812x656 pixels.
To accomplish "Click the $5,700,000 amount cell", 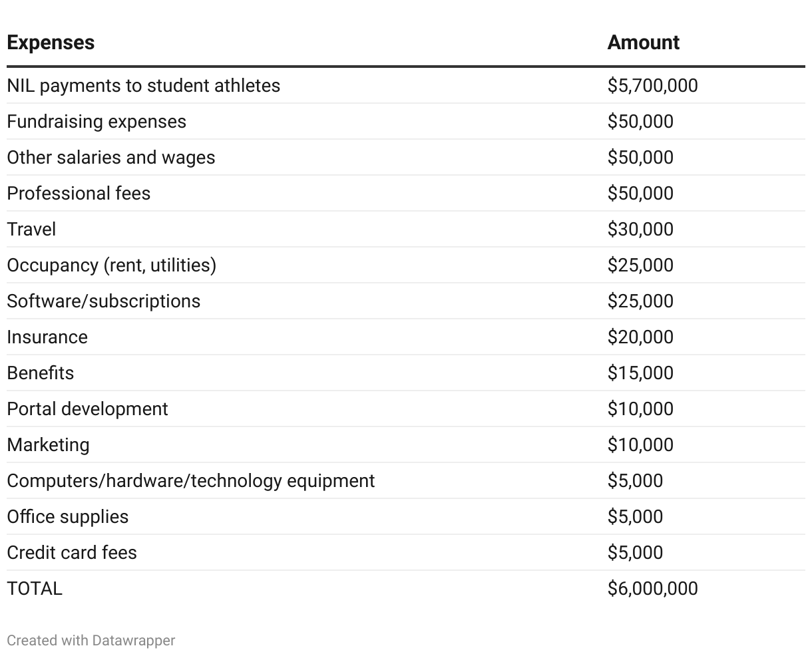I will click(x=652, y=86).
